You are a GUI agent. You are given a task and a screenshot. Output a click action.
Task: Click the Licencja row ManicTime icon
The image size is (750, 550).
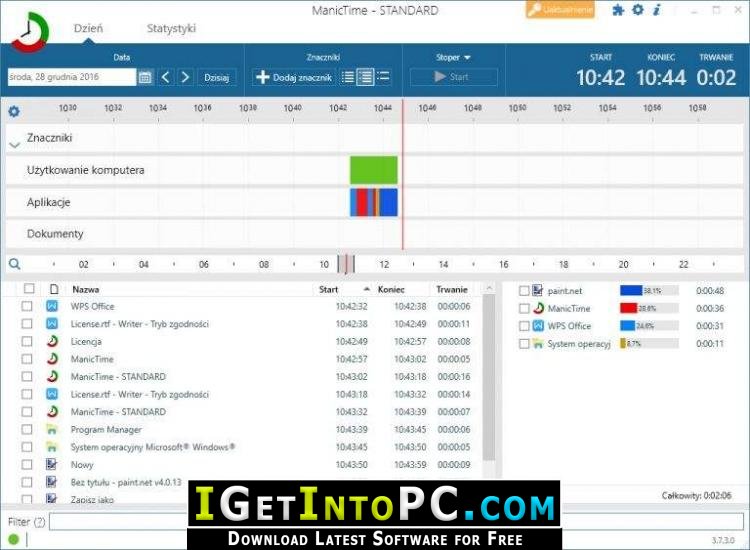[x=52, y=341]
